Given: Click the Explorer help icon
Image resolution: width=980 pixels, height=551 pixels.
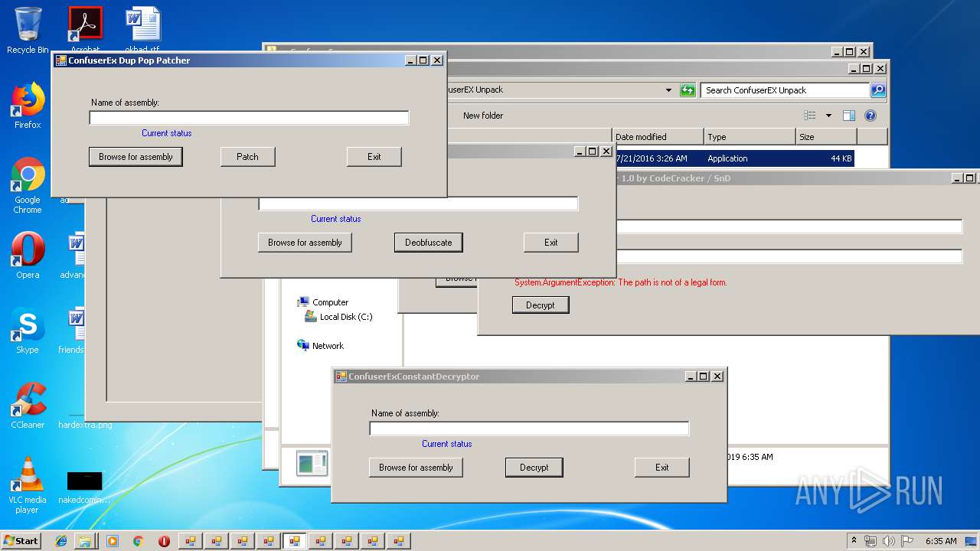Looking at the screenshot, I should pos(871,116).
